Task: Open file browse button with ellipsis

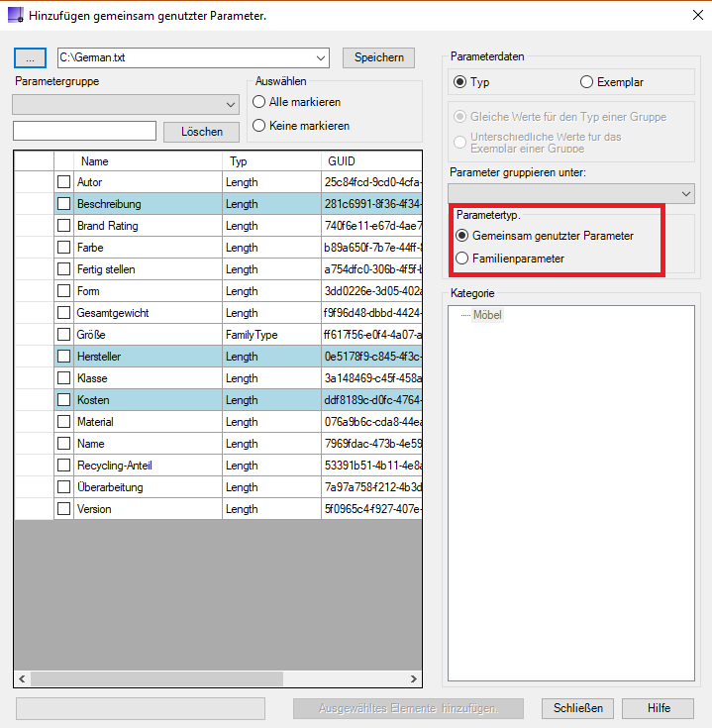Action: coord(30,58)
